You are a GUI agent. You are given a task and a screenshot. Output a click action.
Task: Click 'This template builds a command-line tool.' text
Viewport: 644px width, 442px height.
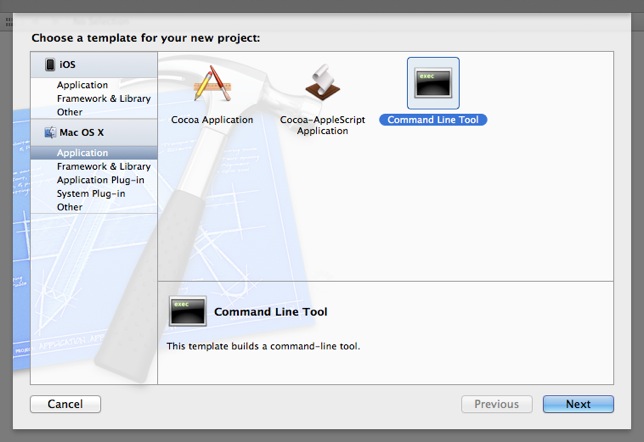[263, 346]
